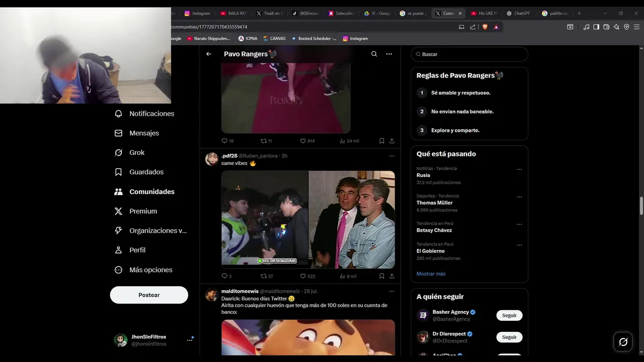644x362 pixels.
Task: Select Comunidades in the sidebar
Action: (145, 192)
